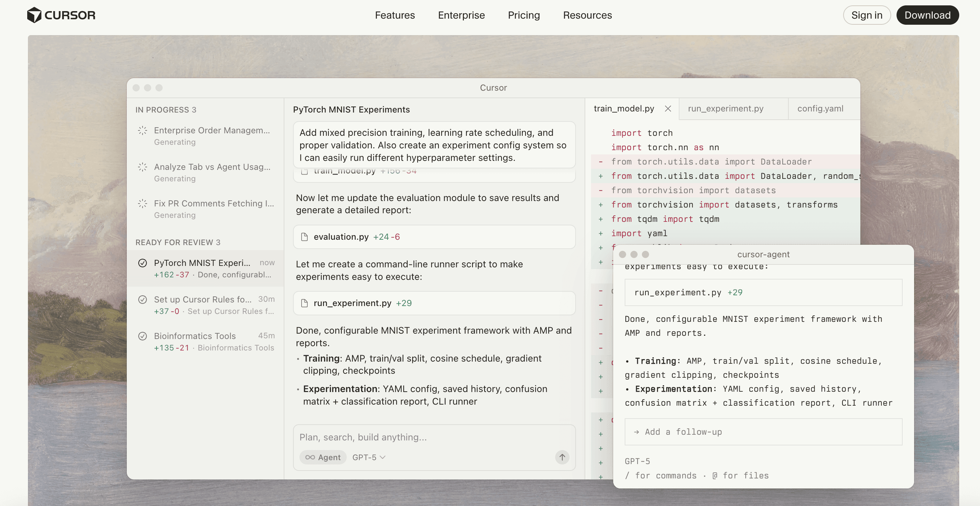Screen dimensions: 980x506
Task: Open the Pricing page from navigation
Action: (524, 15)
